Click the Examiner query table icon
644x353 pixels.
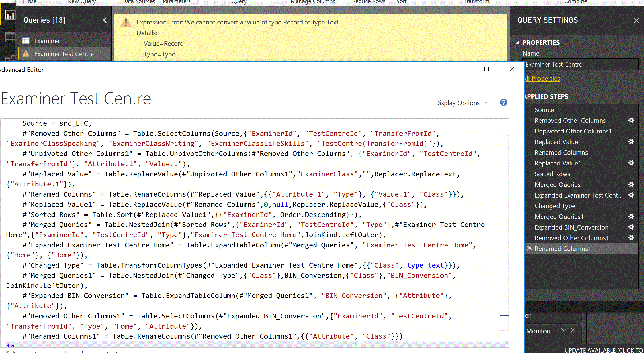pyautogui.click(x=26, y=41)
